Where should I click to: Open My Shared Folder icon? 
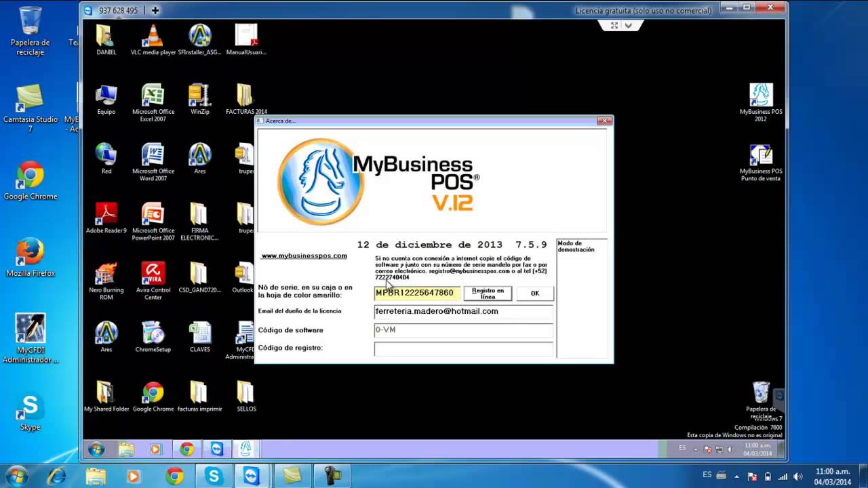[x=106, y=396]
